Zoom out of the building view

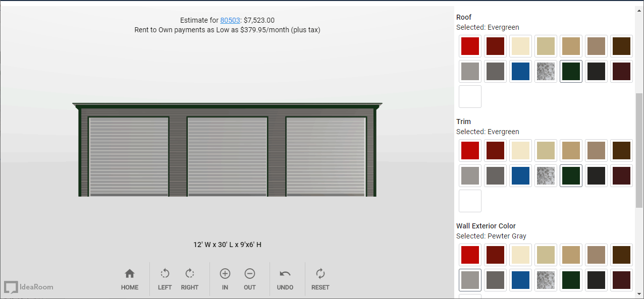250,279
